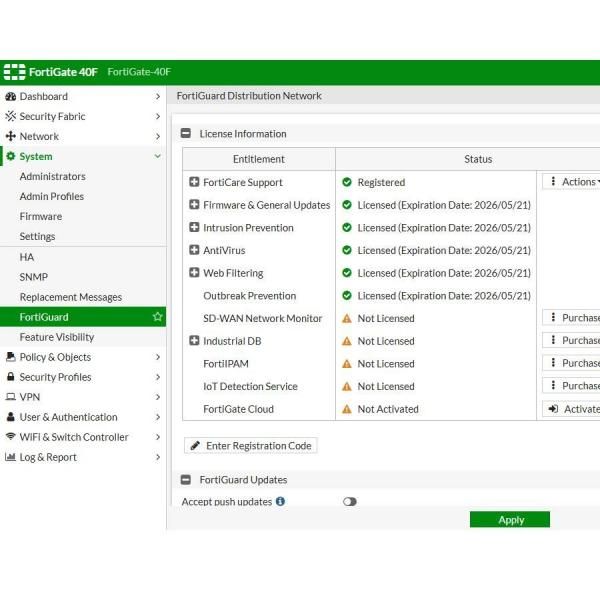Click the info icon beside Accept push updates
The image size is (600, 600).
(280, 502)
